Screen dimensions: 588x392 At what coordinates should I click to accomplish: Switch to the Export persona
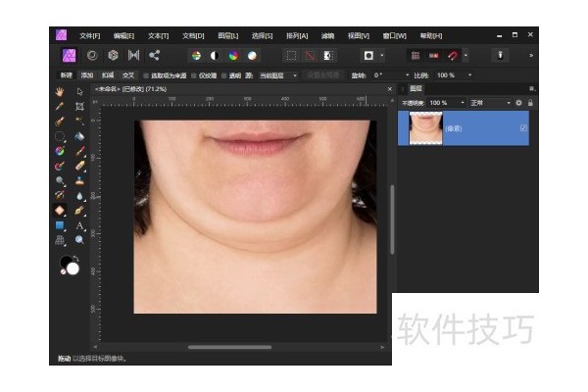(x=154, y=56)
